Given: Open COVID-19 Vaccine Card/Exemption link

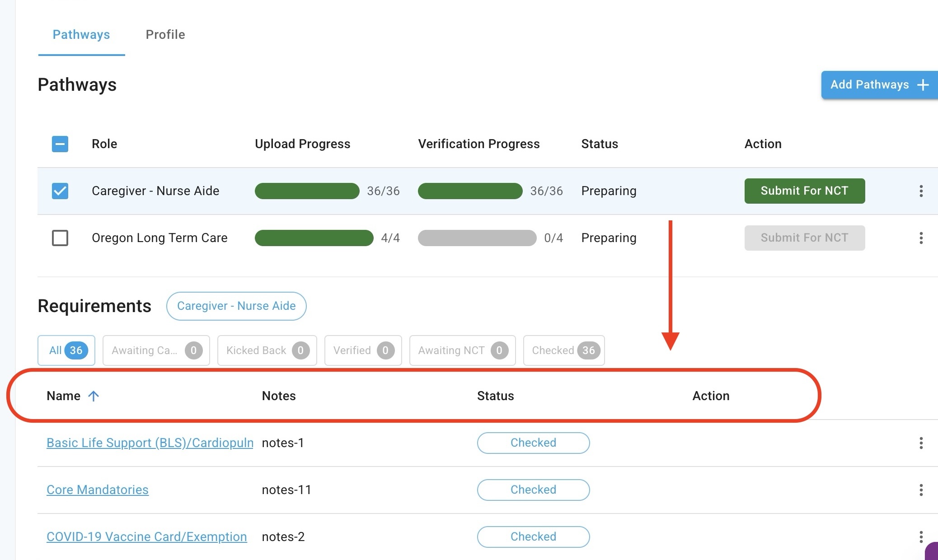Looking at the screenshot, I should [x=147, y=537].
